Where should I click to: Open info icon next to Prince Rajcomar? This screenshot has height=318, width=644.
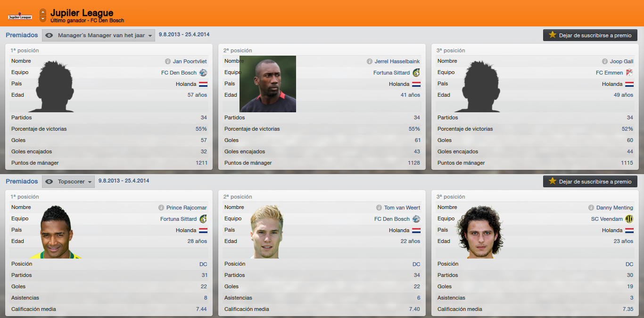[161, 208]
